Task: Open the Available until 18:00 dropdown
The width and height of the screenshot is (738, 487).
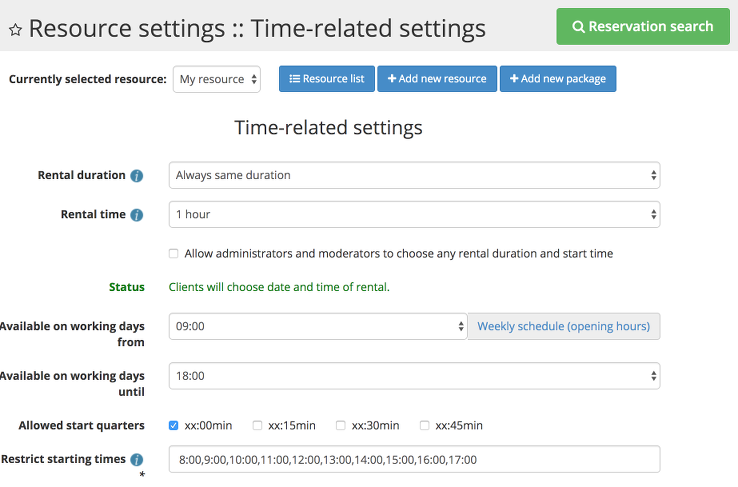Action: pyautogui.click(x=414, y=376)
